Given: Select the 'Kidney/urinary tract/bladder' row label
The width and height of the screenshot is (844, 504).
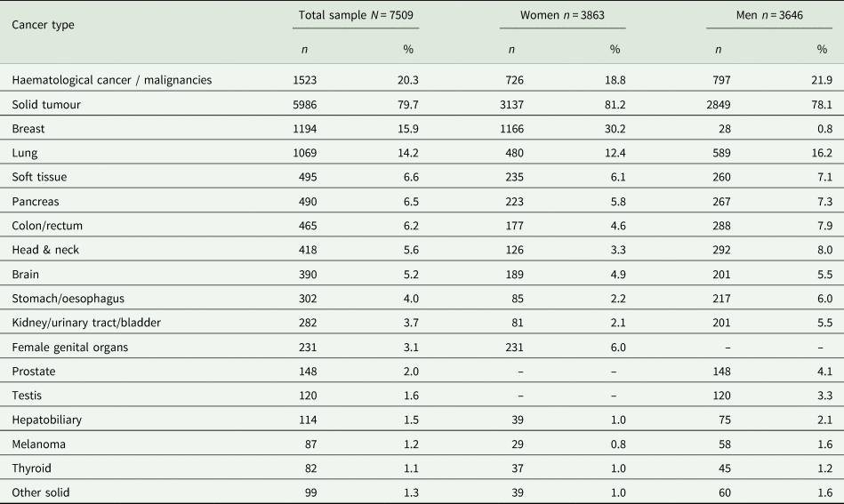Looking at the screenshot, I should [x=86, y=323].
